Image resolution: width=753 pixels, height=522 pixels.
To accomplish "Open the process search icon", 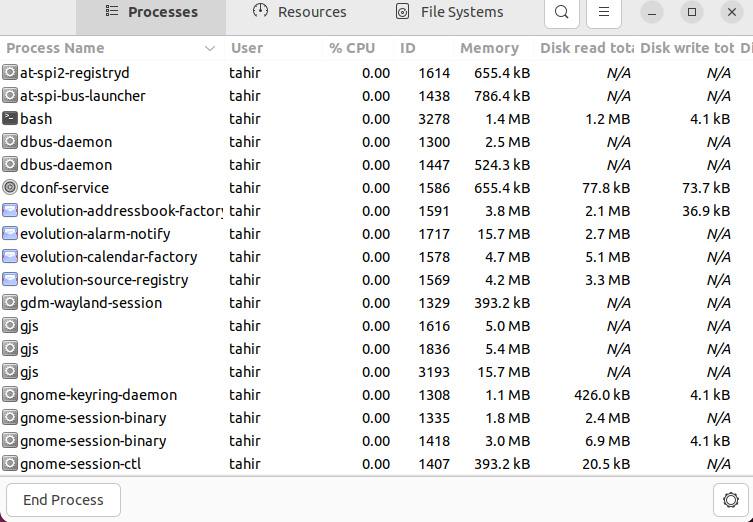I will [x=561, y=12].
